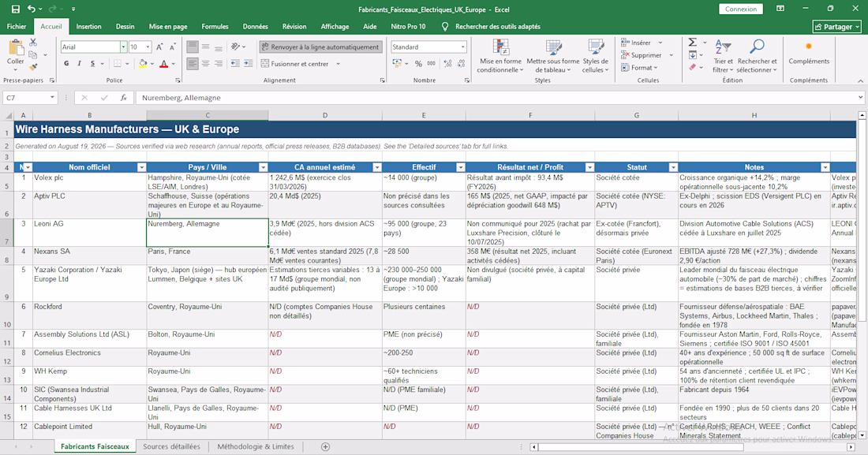Apply the percent style format
Screen dimensions: 868x455
(x=418, y=64)
